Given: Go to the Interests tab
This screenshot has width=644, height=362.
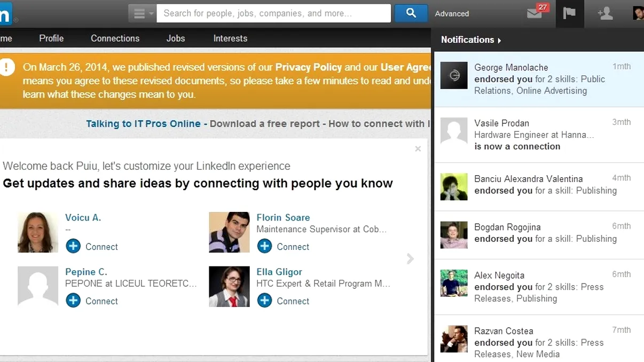Looking at the screenshot, I should click(230, 38).
